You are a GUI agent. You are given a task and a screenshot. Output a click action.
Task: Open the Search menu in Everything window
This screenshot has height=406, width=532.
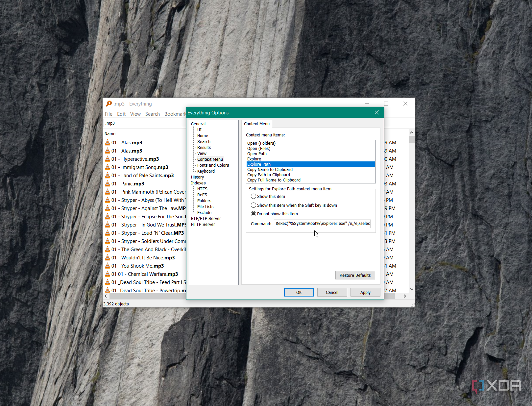tap(153, 114)
